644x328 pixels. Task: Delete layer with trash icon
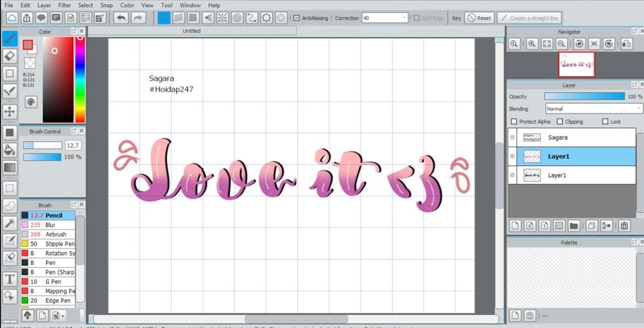(625, 226)
